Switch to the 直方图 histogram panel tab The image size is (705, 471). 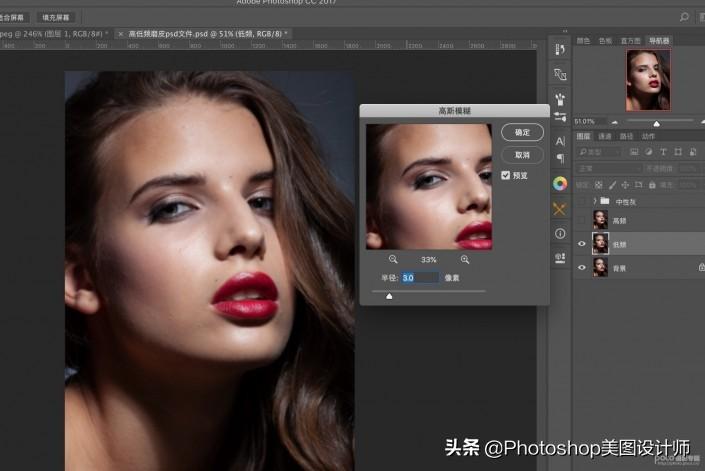point(630,41)
